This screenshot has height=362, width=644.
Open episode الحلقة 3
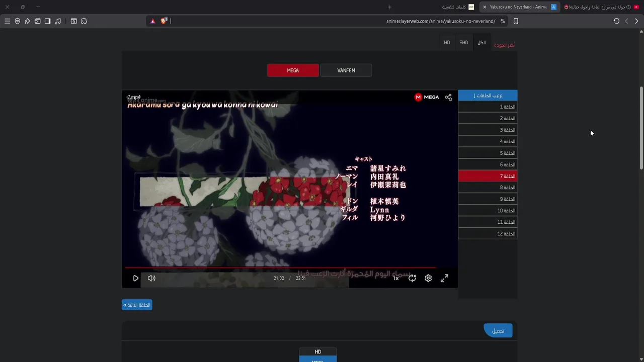488,130
